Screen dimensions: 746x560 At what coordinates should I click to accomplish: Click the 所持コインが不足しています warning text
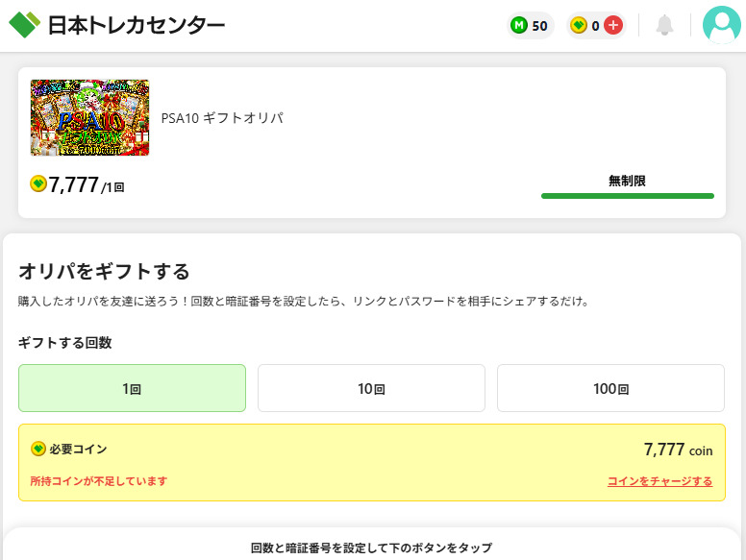[x=99, y=481]
